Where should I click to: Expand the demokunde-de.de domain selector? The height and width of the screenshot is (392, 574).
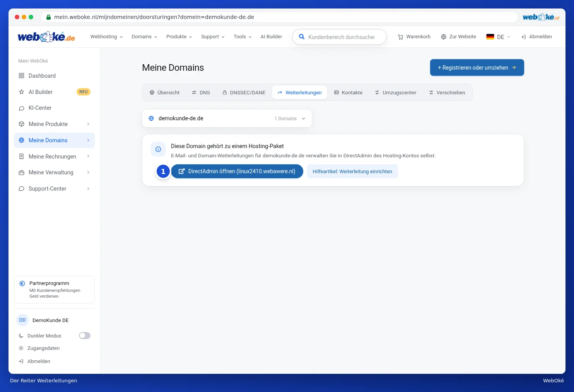pos(227,118)
